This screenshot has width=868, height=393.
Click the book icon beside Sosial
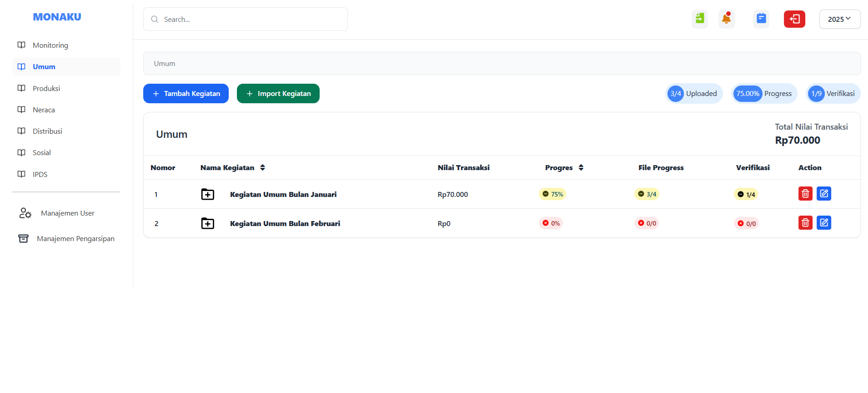tap(21, 152)
